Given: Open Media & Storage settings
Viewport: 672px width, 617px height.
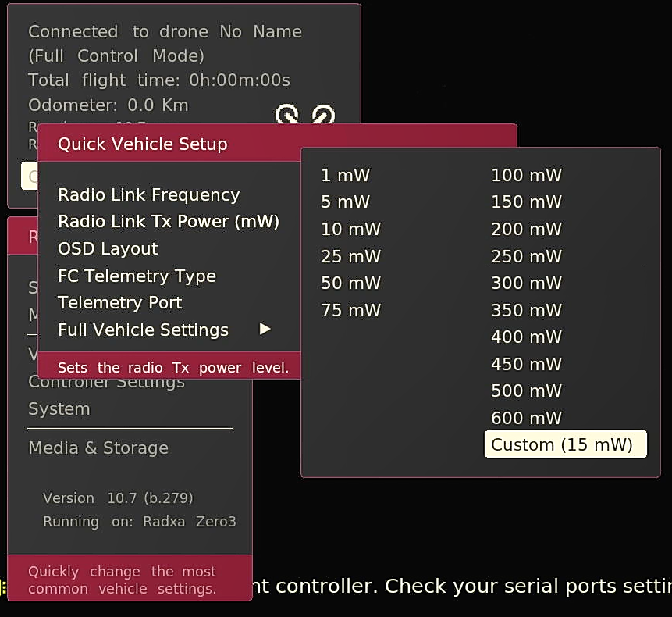Looking at the screenshot, I should tap(98, 448).
